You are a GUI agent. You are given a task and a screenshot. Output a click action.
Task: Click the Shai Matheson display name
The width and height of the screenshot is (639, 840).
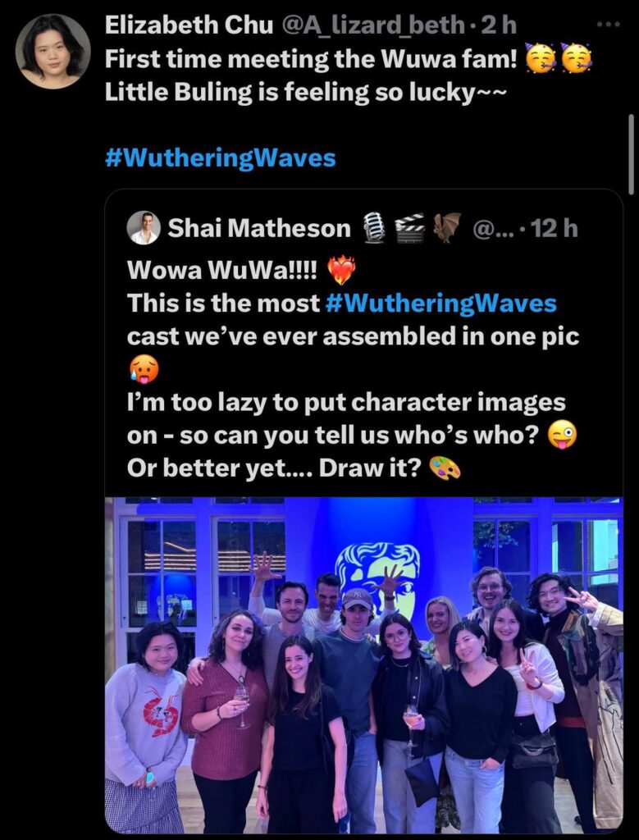click(x=259, y=229)
